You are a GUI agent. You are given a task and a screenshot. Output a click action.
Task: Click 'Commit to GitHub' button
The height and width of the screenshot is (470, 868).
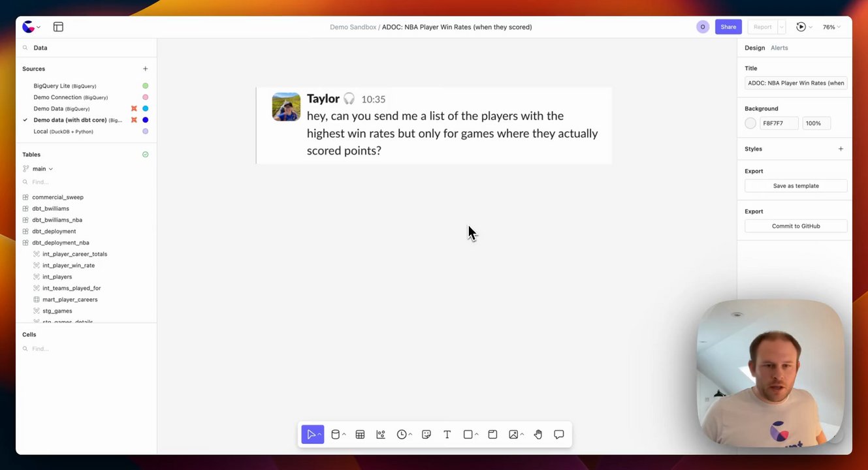[x=796, y=226]
